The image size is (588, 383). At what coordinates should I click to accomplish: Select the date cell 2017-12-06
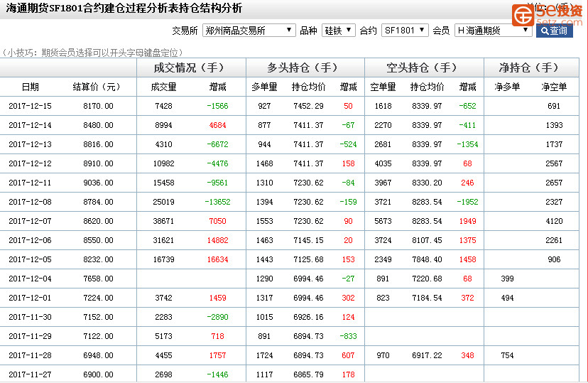(x=30, y=240)
